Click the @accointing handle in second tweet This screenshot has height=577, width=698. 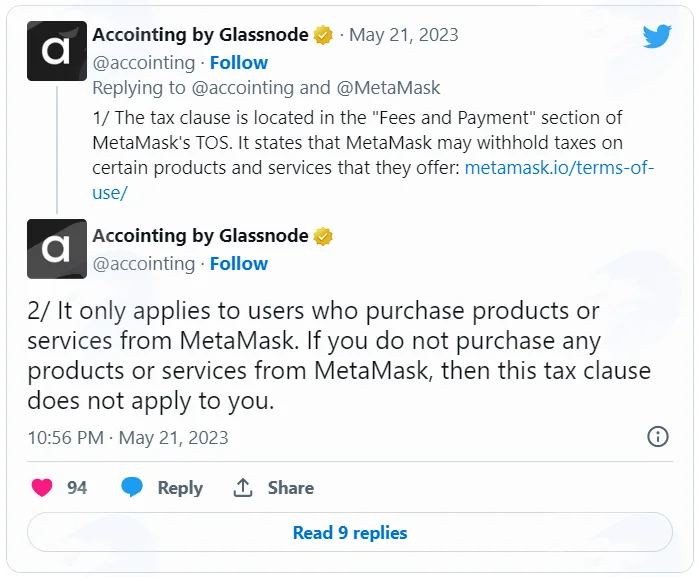click(x=144, y=264)
